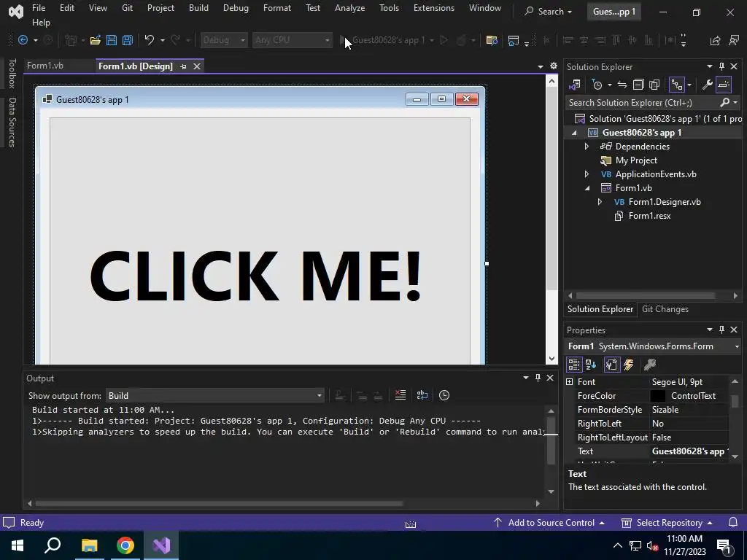Click the Save All double-disk icon

pyautogui.click(x=127, y=40)
